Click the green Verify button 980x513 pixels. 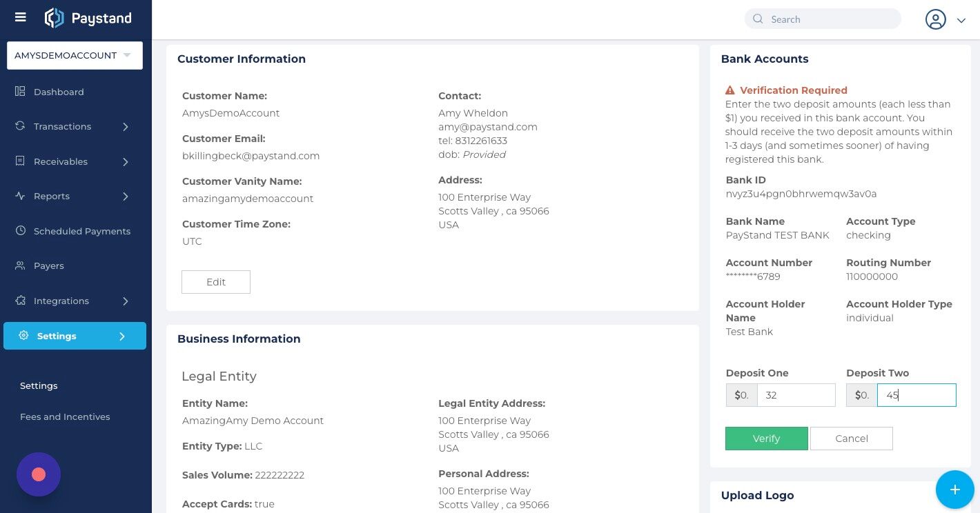[x=766, y=439]
